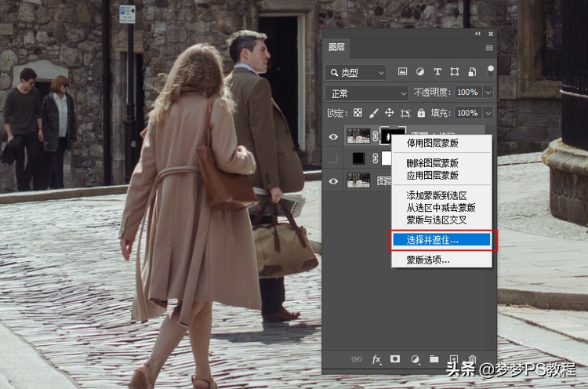Image resolution: width=588 pixels, height=389 pixels.
Task: Click the add layer mask icon
Action: pyautogui.click(x=394, y=359)
